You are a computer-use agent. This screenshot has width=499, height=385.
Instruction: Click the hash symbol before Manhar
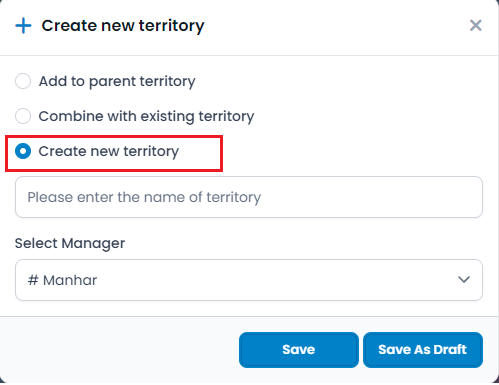pos(33,280)
